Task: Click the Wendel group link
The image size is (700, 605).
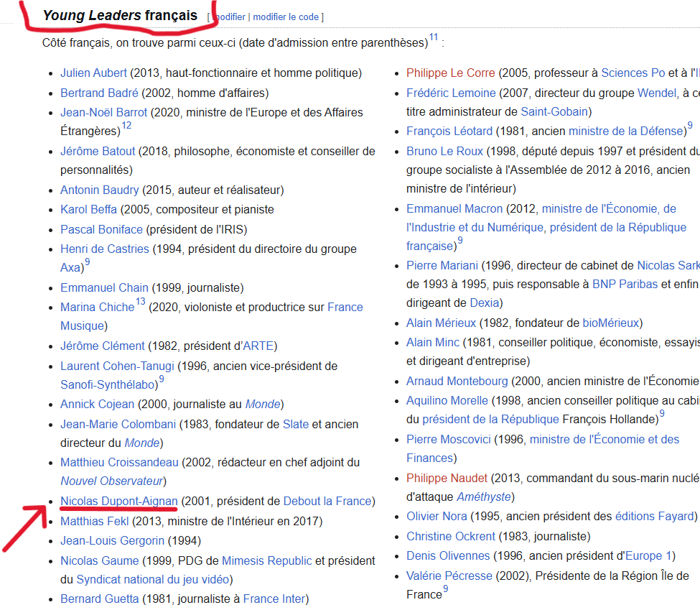Action: coord(657,93)
